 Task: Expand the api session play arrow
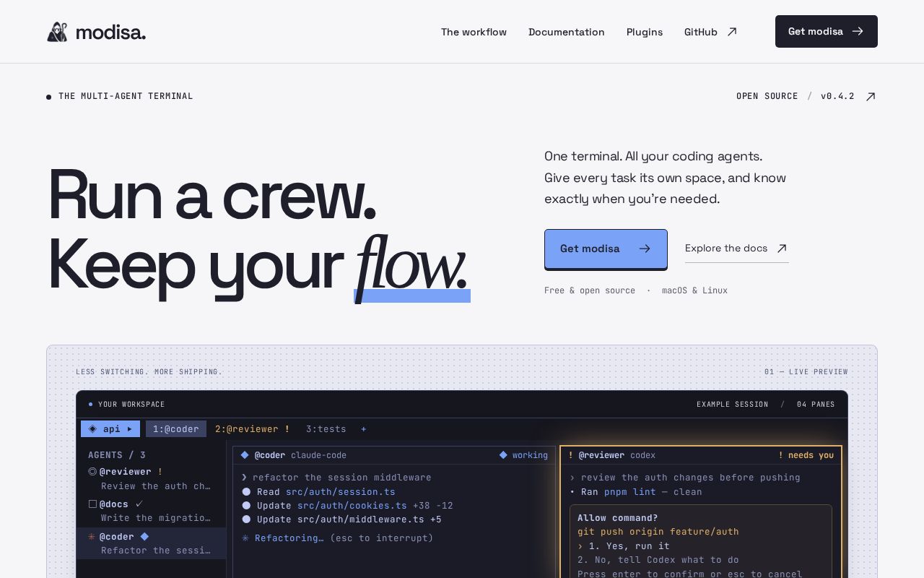coord(130,428)
